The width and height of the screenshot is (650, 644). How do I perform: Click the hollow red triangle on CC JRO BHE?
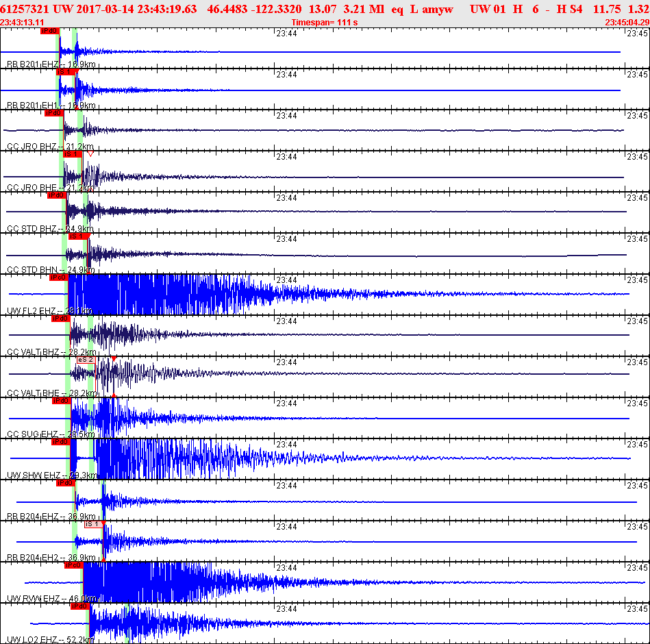[90, 154]
